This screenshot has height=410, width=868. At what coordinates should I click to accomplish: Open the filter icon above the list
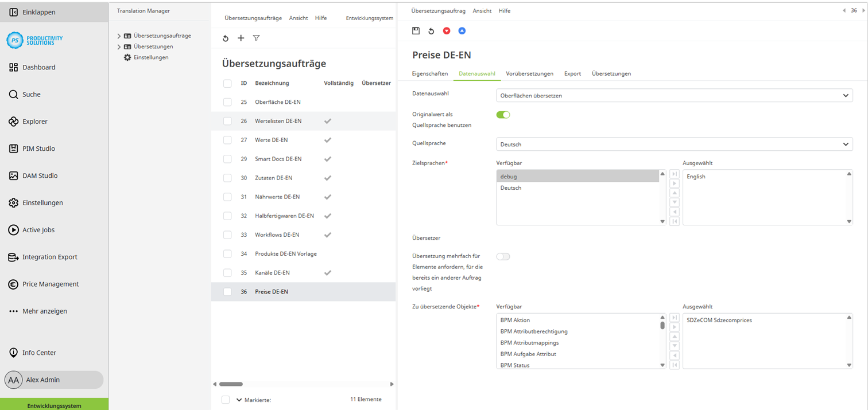coord(256,38)
